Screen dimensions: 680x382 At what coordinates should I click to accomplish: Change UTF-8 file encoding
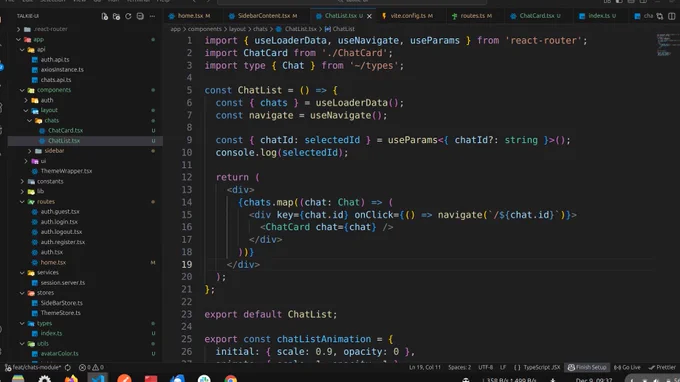coord(485,367)
